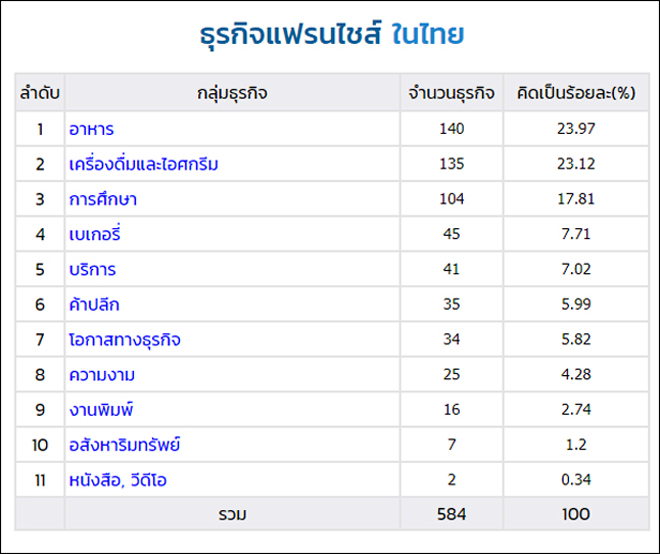Screen dimensions: 660x554
Task: Select the total count cell 584
Action: [x=452, y=514]
